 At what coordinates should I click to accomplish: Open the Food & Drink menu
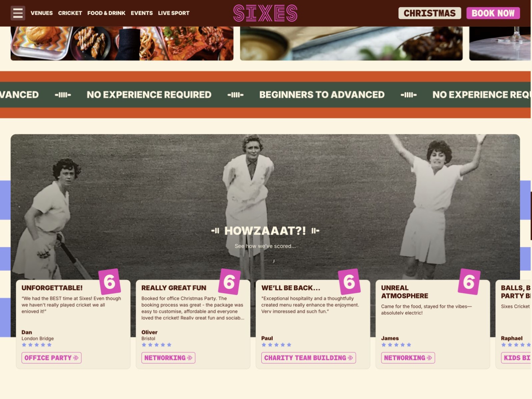[106, 13]
